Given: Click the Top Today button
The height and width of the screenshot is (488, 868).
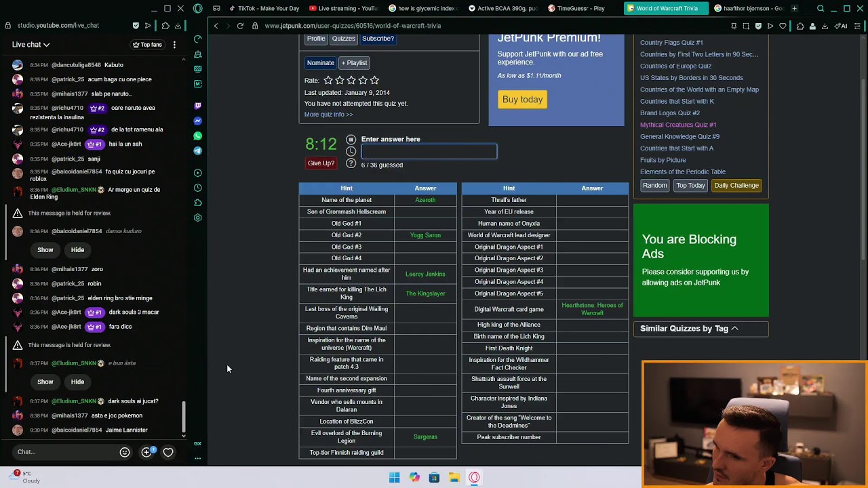Looking at the screenshot, I should coord(690,185).
